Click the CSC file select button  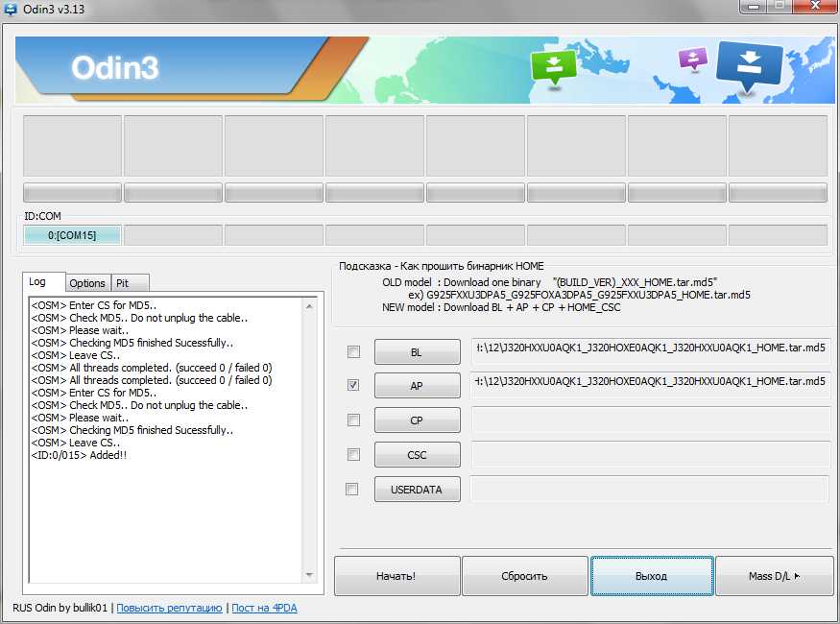[x=417, y=455]
